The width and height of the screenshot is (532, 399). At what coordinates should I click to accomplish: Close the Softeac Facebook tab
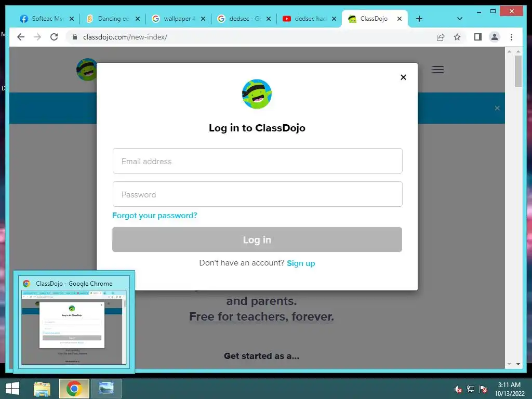tap(72, 19)
